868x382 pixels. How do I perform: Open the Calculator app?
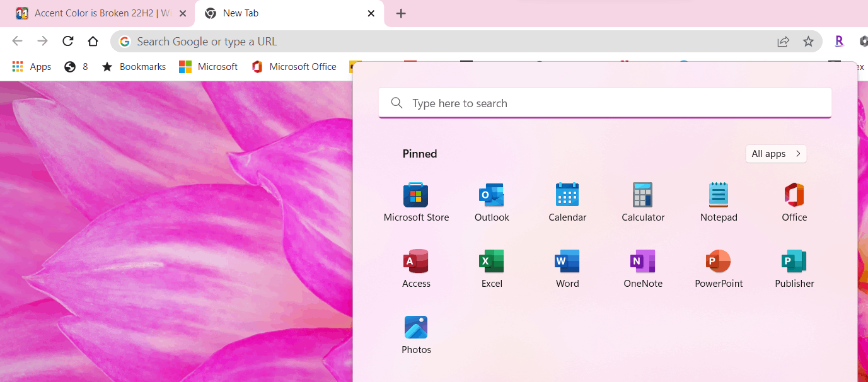(x=643, y=202)
